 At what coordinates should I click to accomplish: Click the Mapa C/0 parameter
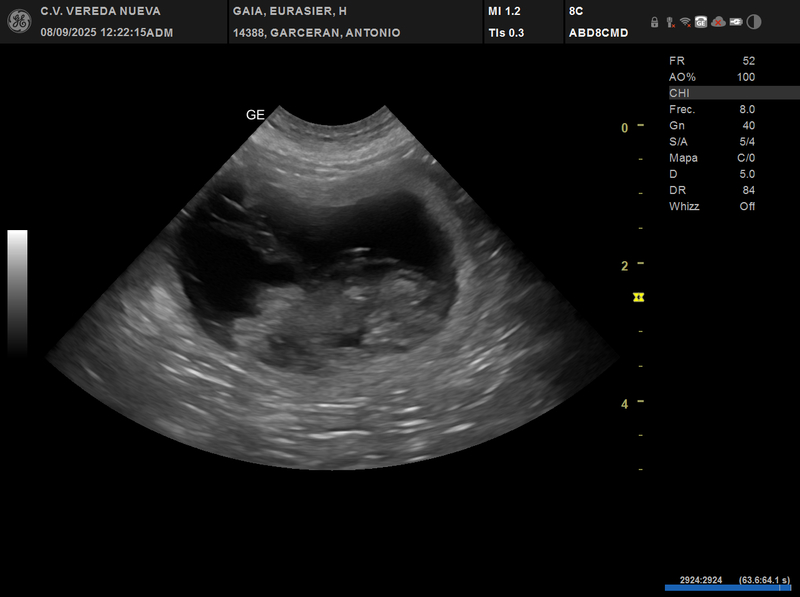coord(712,158)
